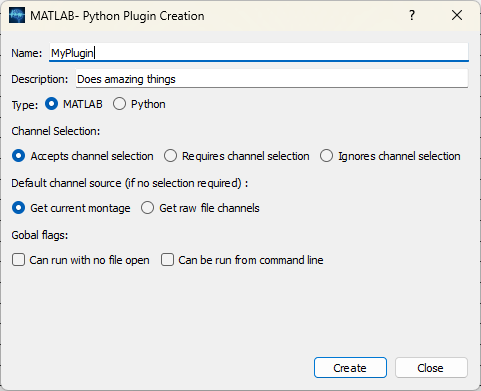This screenshot has width=481, height=391.
Task: Click the Name input field
Action: 259,52
